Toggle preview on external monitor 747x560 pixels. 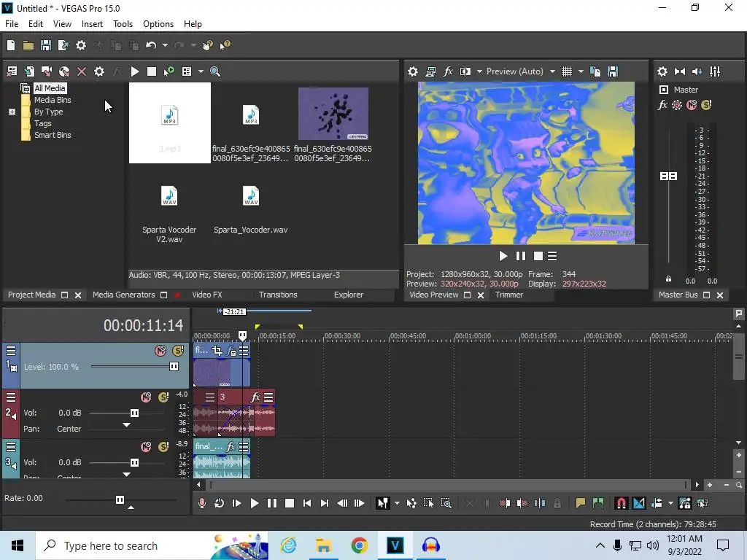[430, 71]
